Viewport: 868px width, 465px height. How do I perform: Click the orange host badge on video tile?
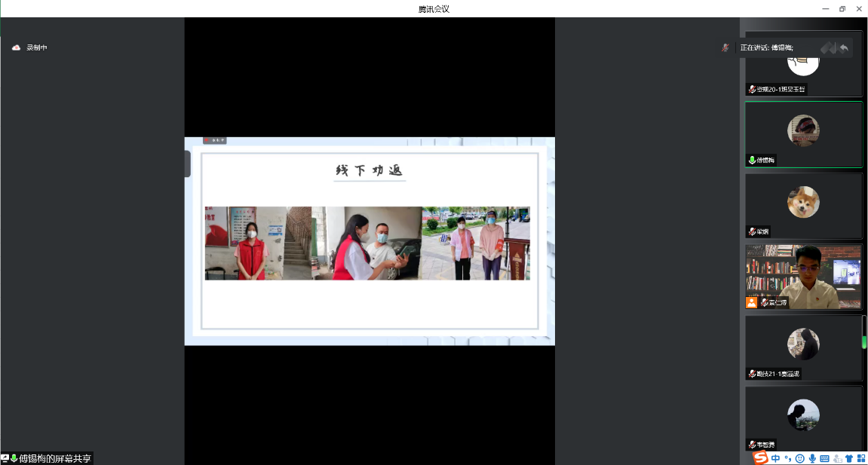pyautogui.click(x=751, y=302)
